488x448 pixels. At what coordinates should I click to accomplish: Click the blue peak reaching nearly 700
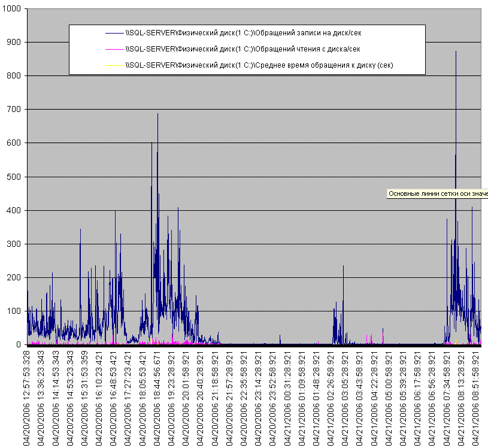tap(158, 115)
